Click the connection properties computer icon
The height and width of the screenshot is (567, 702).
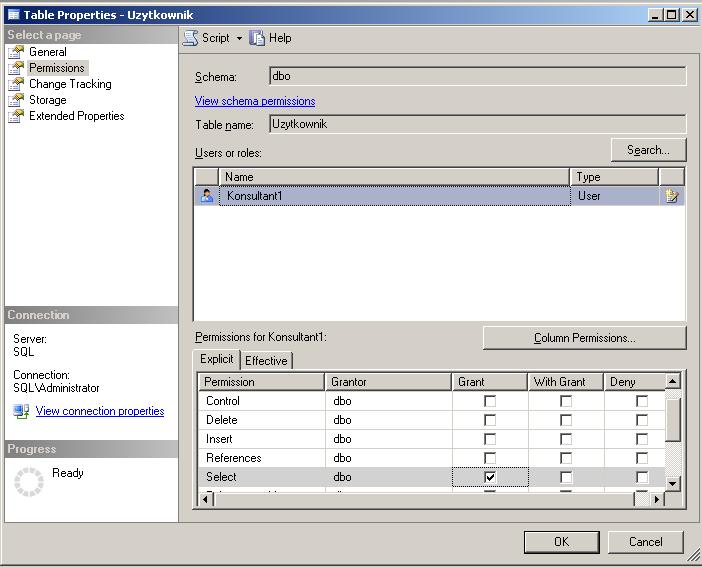(x=21, y=411)
